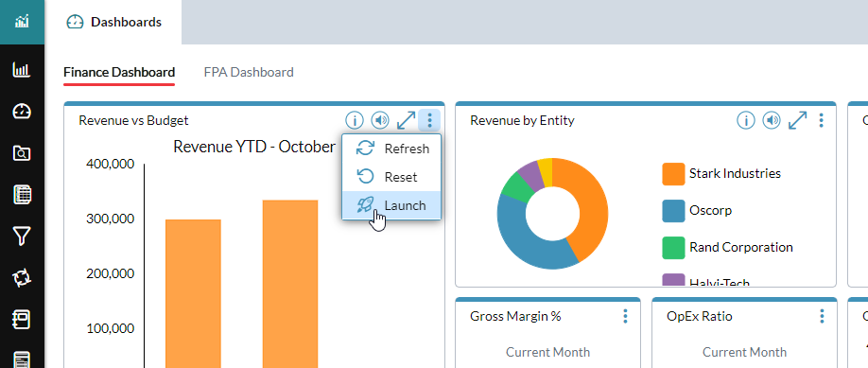Click speaker icon on Revenue by Entity

coord(772,120)
